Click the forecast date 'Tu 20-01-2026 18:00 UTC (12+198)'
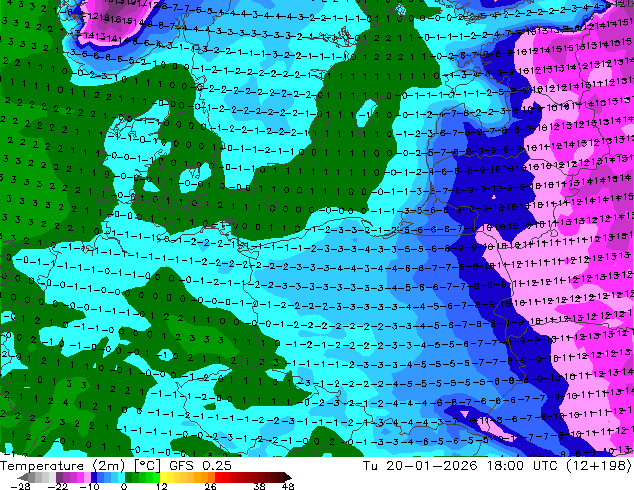Screen dimensions: 634x490 [x=497, y=466]
